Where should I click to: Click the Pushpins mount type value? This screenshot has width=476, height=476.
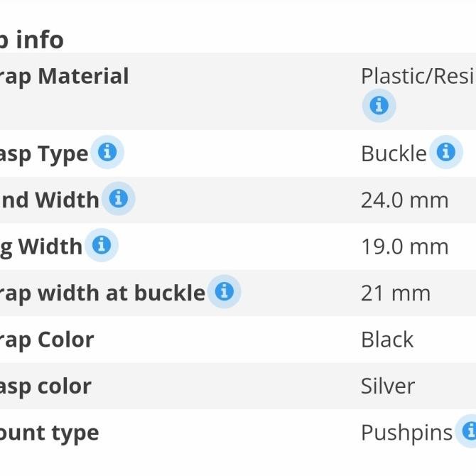406,433
